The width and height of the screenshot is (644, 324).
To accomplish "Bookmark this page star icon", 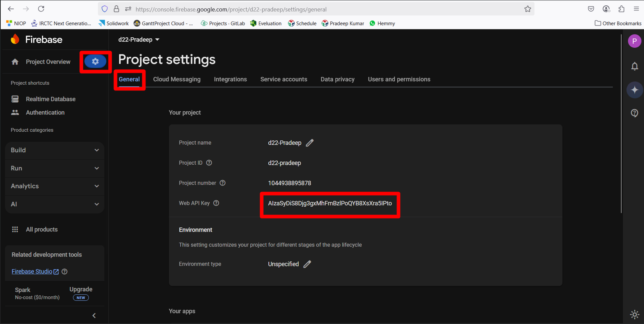I will pos(528,9).
